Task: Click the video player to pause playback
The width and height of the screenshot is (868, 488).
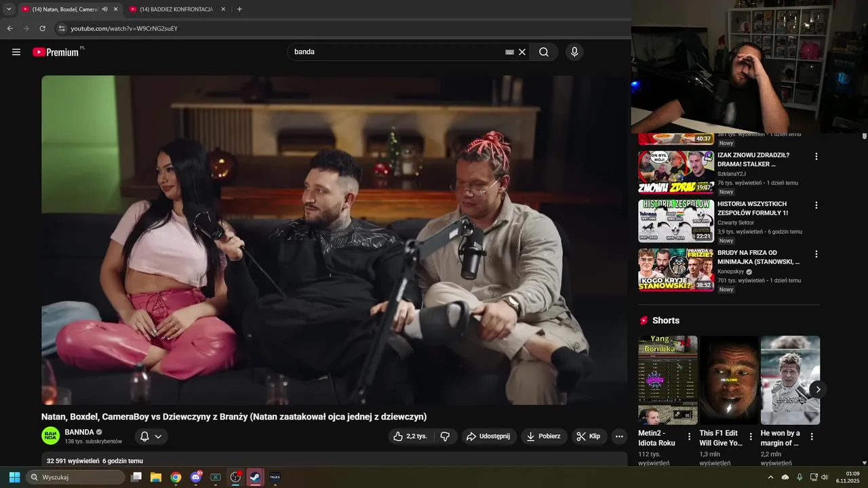Action: click(x=334, y=240)
